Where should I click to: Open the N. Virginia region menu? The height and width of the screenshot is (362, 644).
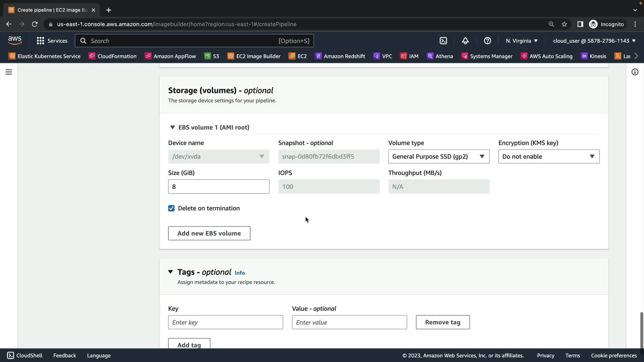point(522,41)
